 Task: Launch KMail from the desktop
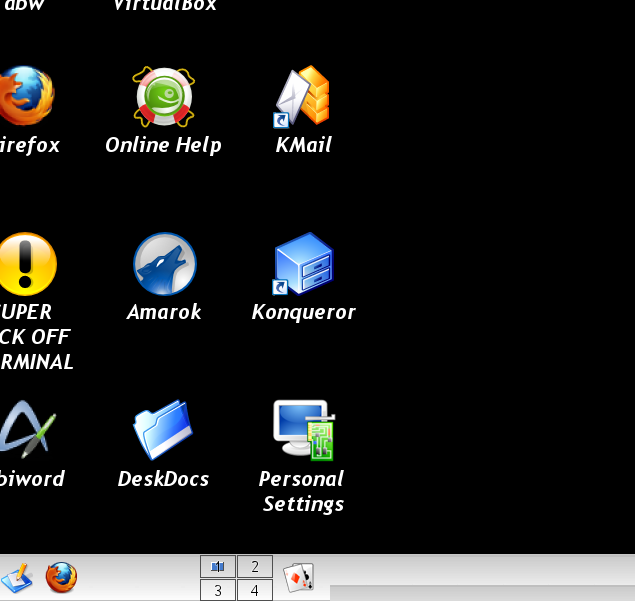(x=302, y=96)
